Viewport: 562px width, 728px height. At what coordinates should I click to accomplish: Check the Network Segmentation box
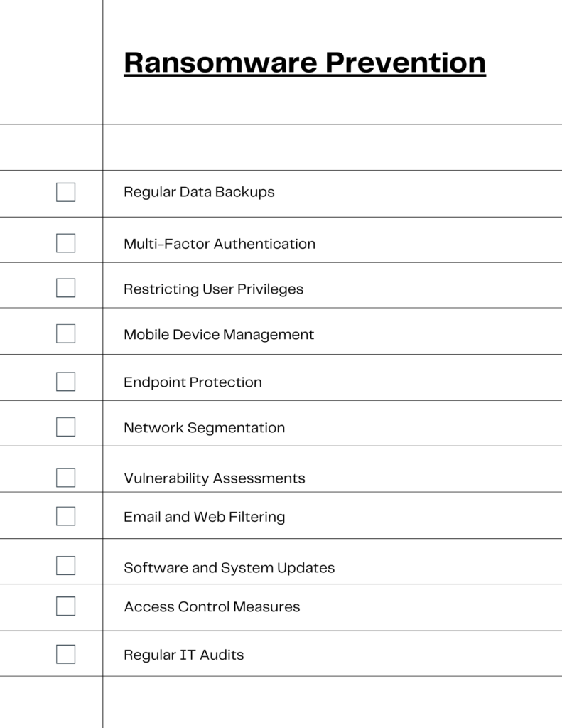65,427
